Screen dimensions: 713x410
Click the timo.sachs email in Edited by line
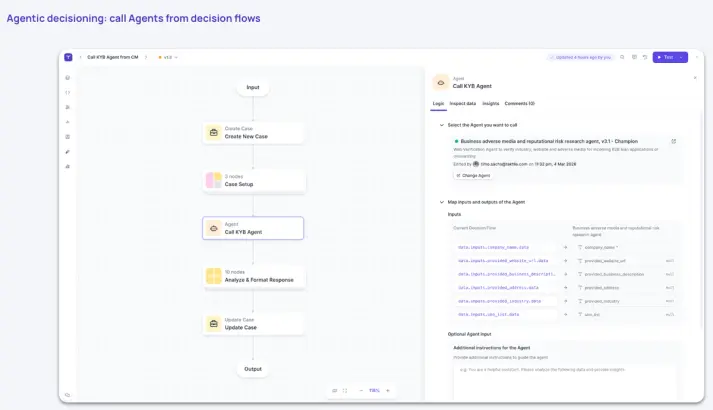pyautogui.click(x=504, y=164)
